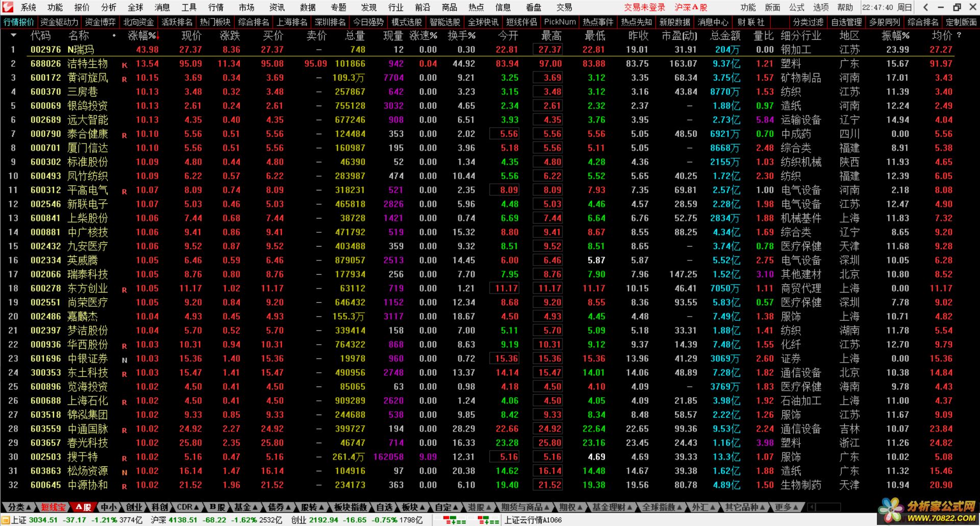Click the R marker beside 搜于特

[125, 459]
